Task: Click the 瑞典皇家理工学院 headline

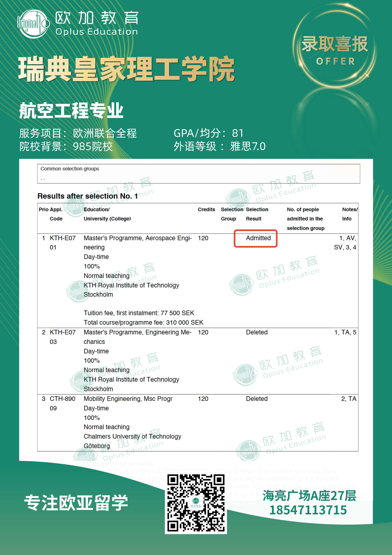Action: pyautogui.click(x=127, y=69)
